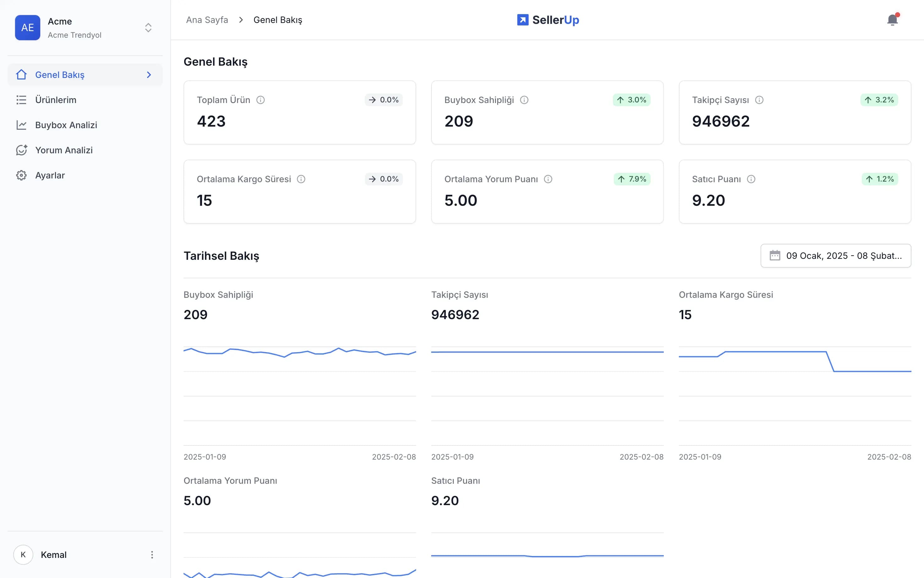Click the chart icon beside Buybox Analizi
Image resolution: width=924 pixels, height=578 pixels.
(x=21, y=125)
